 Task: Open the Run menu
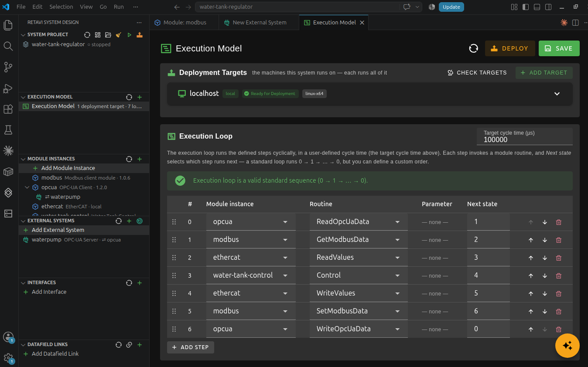click(x=119, y=7)
